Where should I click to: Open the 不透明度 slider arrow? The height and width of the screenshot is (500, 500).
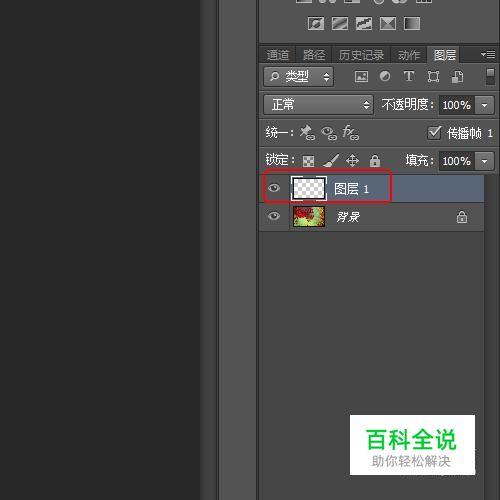point(484,105)
